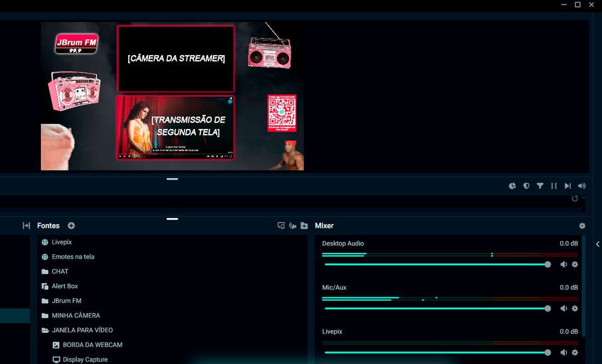
Task: Expand the CHAT folder in Fontes
Action: 45,272
